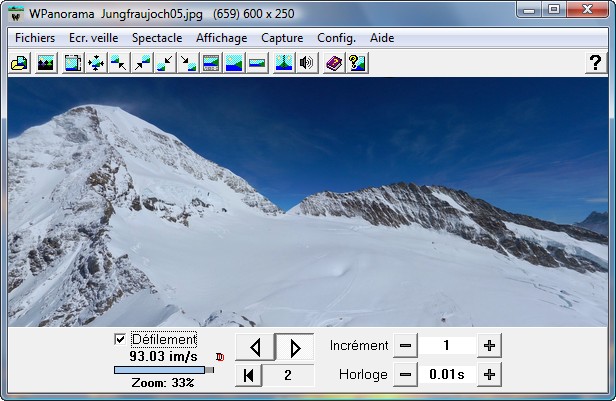This screenshot has width=616, height=401.
Task: Open the purple help book icon
Action: (334, 63)
